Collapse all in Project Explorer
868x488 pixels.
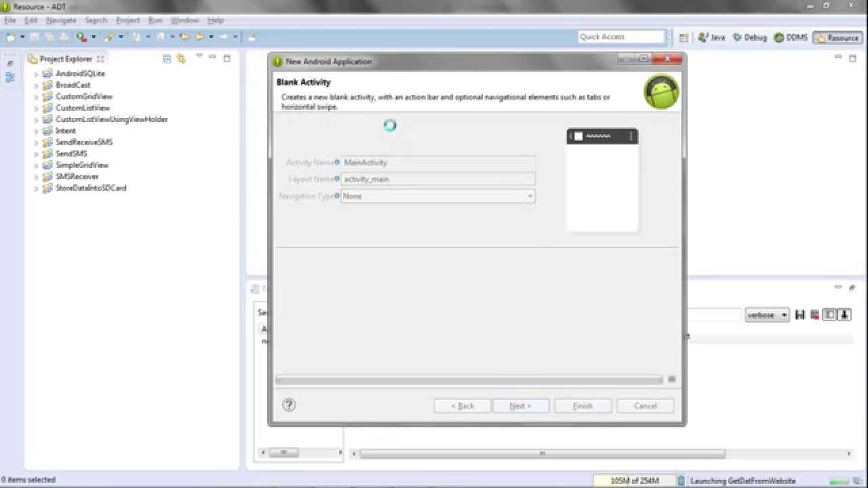coord(167,59)
